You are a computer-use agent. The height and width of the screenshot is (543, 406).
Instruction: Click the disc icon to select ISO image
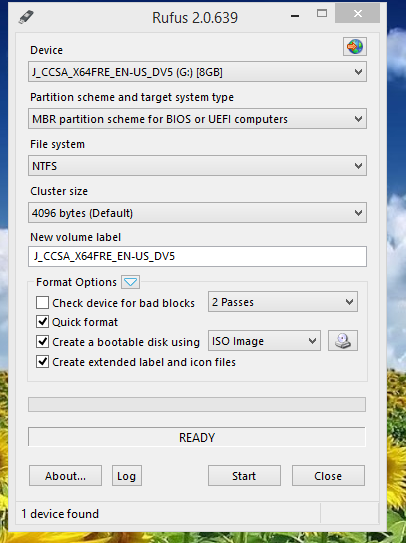[343, 341]
